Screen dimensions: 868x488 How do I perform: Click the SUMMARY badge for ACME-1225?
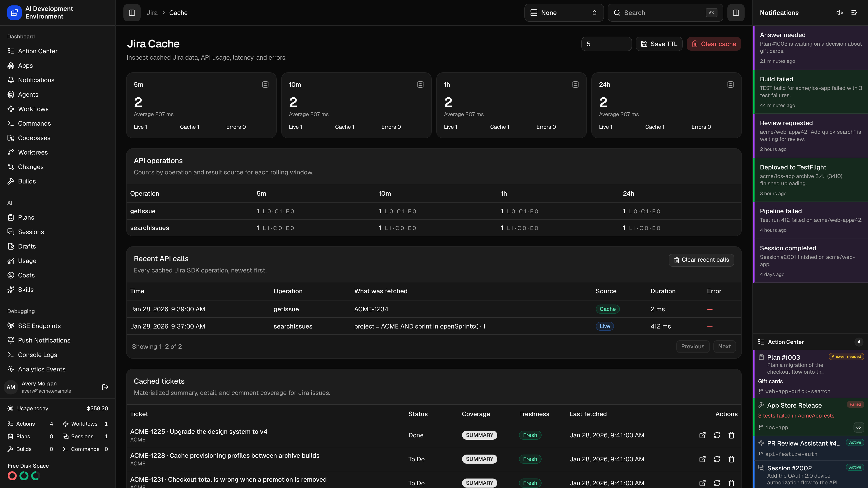pos(479,435)
